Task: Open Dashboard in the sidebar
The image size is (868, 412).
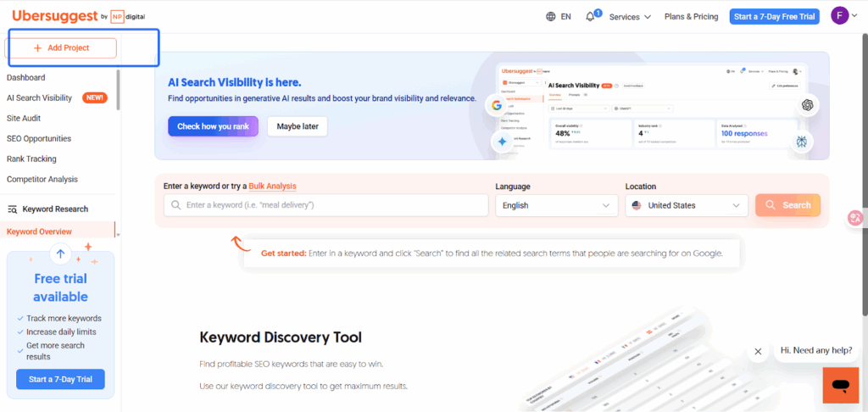Action: 26,78
